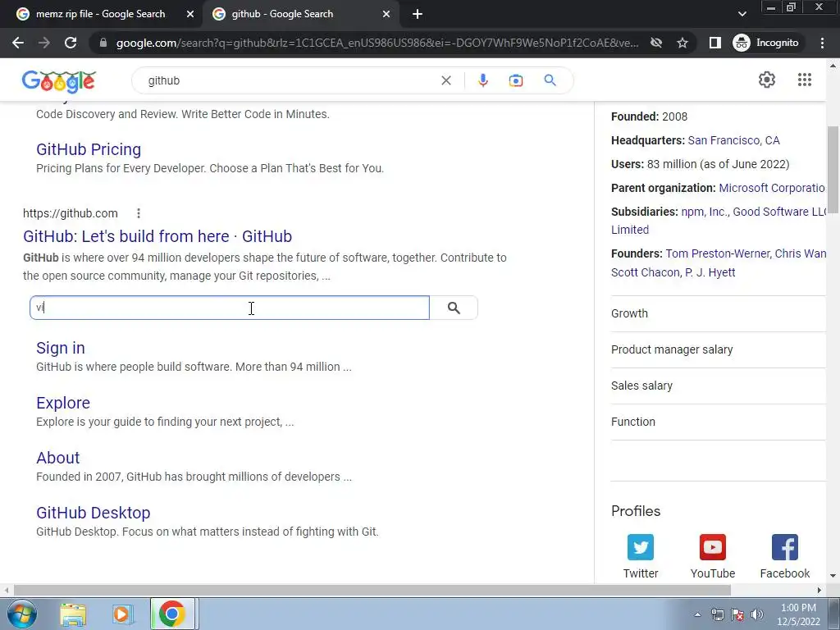Click the horizontal scrollbar thumb
The width and height of the screenshot is (840, 630).
[x=372, y=590]
